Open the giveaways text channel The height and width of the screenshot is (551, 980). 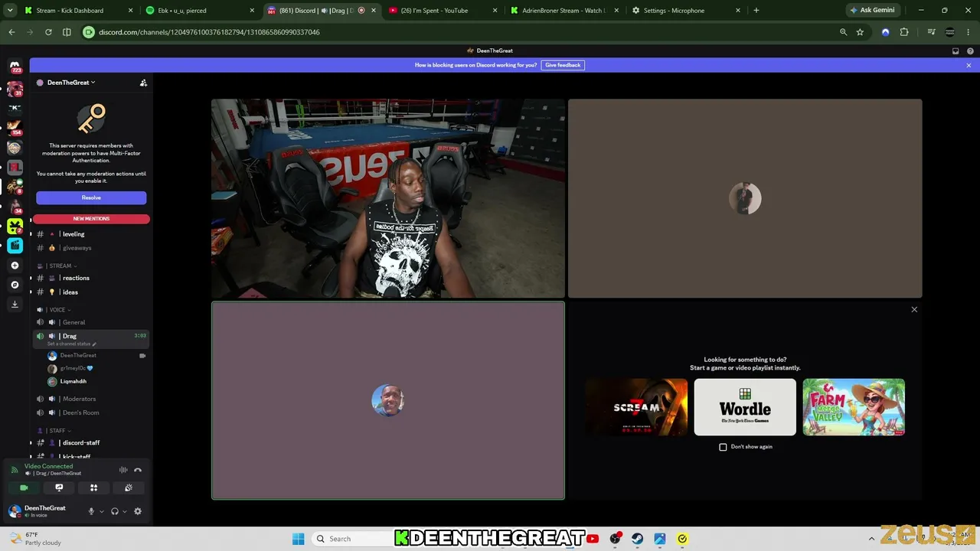(91, 248)
